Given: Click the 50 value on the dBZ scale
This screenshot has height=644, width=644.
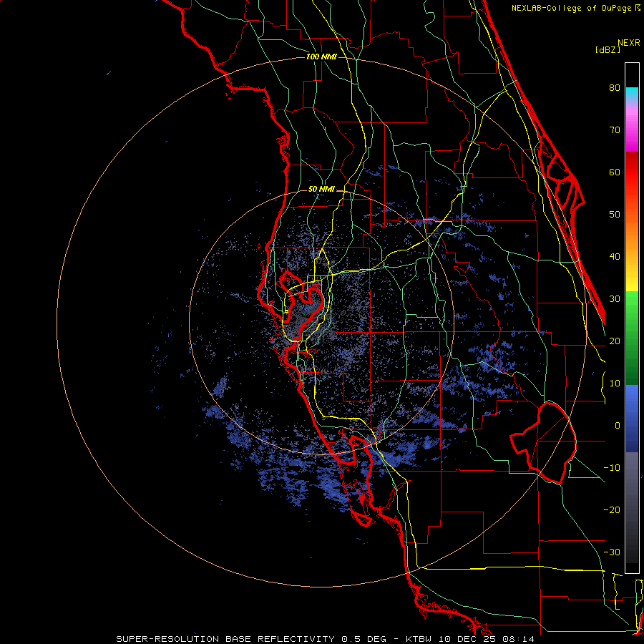Looking at the screenshot, I should point(615,215).
